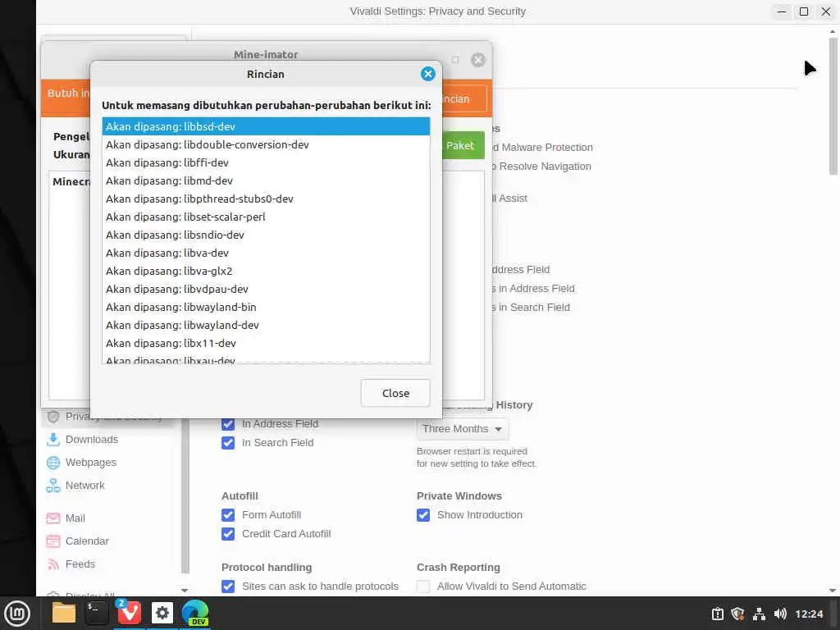Select the row Akan dipasang: libsndio-dev
The height and width of the screenshot is (630, 840).
(x=266, y=235)
